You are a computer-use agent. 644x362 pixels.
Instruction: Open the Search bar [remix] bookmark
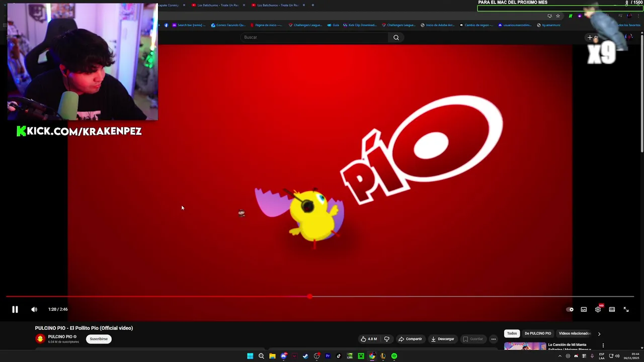189,25
